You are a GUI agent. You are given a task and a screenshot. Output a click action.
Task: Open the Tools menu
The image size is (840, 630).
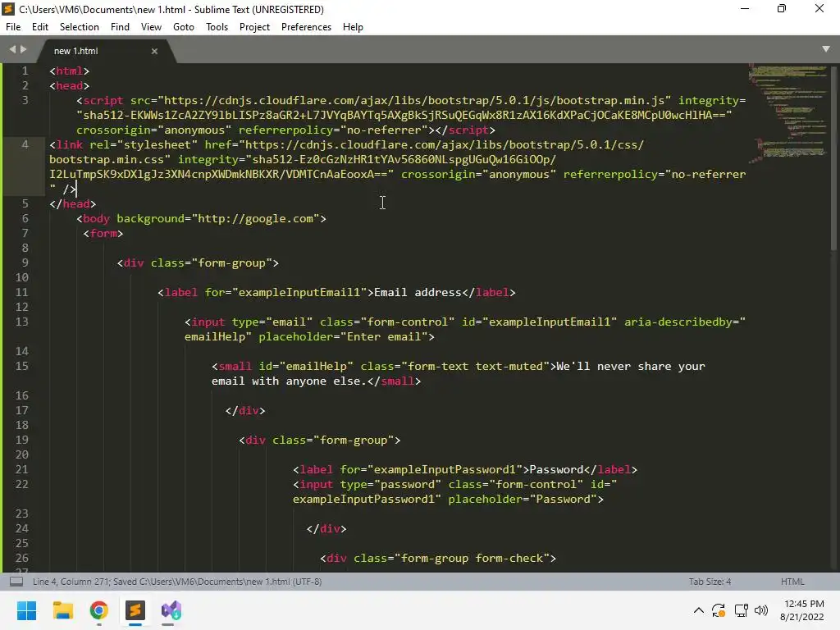click(x=217, y=27)
